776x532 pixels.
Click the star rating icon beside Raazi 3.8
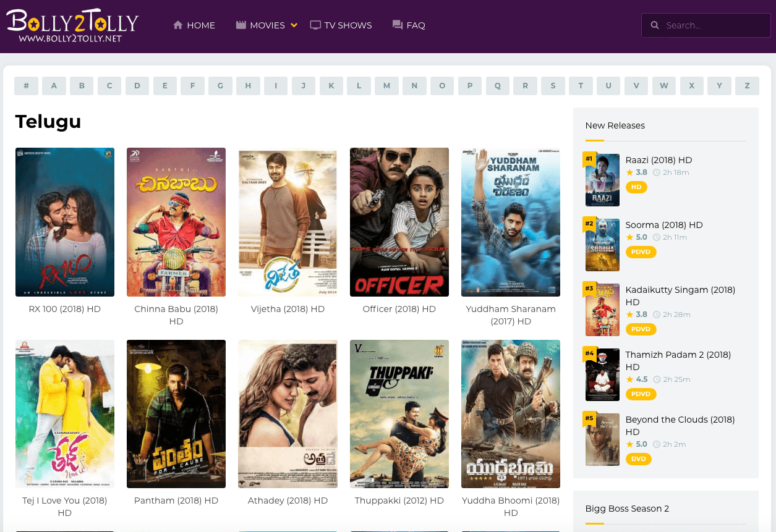(629, 172)
